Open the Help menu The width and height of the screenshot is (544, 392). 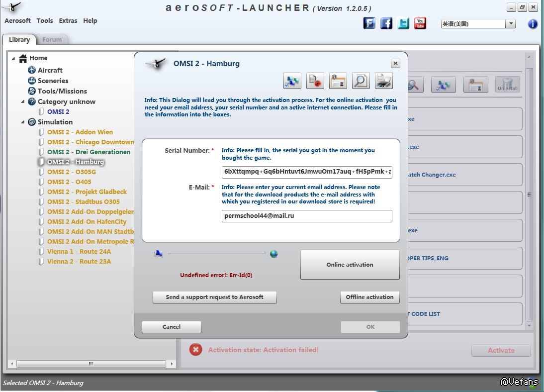90,20
